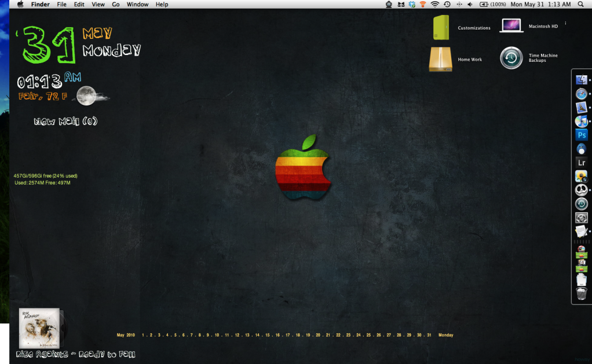Open Time Machine from the dock
This screenshot has height=364, width=592.
pos(582,204)
